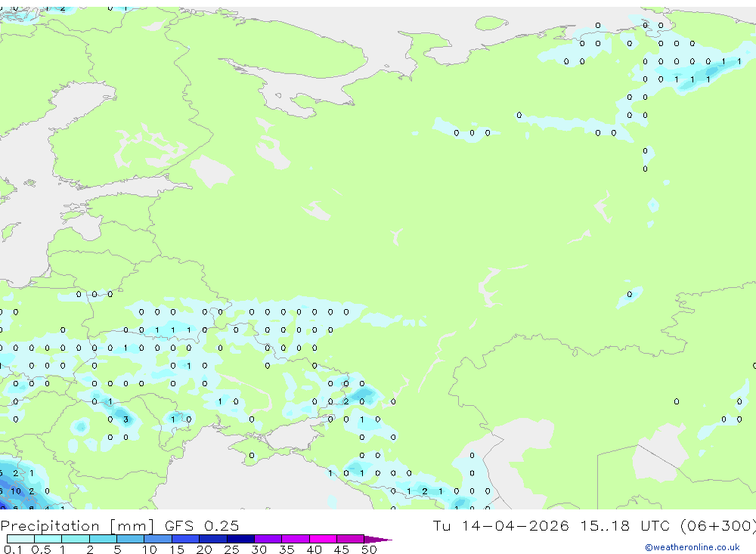
Task: Click the '3' precipitation value on the map
Action: (x=125, y=419)
